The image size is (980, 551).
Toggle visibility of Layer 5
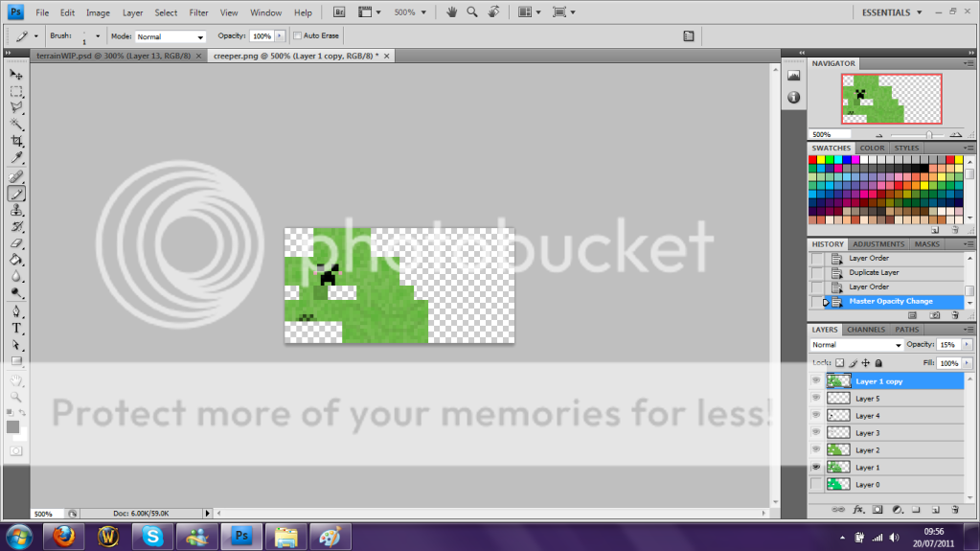(816, 398)
